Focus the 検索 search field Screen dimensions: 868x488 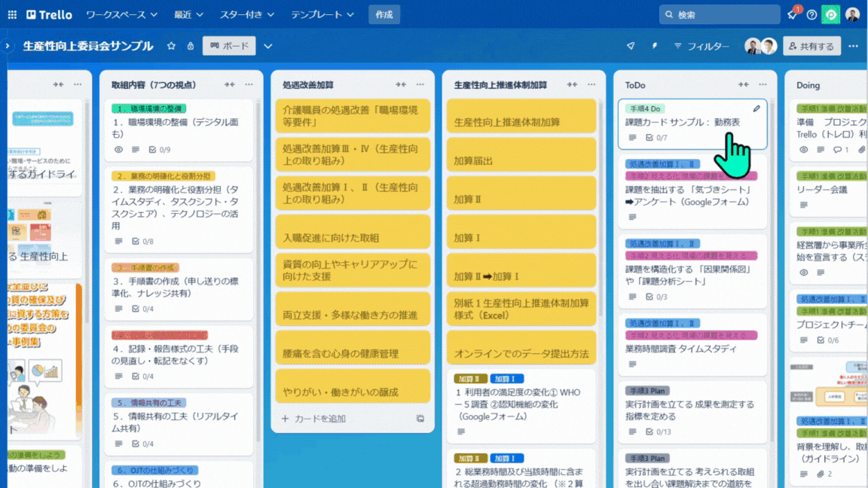coord(719,15)
